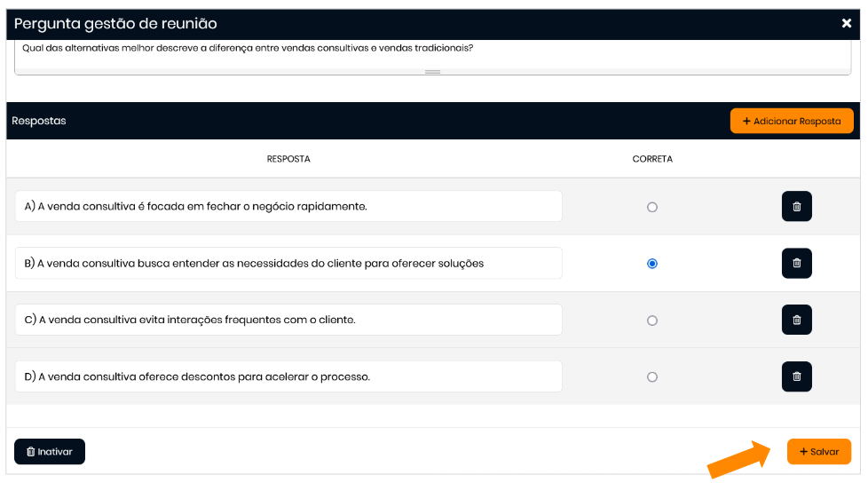The image size is (868, 483).
Task: Edit the answer C text field
Action: pos(288,320)
